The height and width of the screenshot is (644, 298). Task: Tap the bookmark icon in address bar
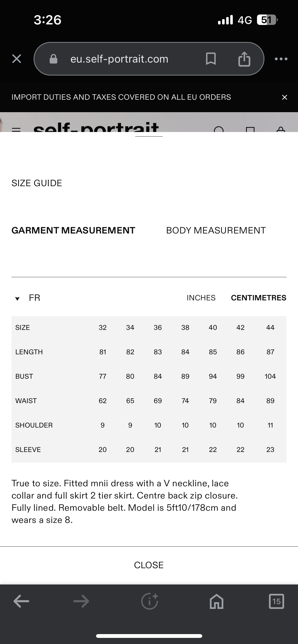click(x=211, y=59)
